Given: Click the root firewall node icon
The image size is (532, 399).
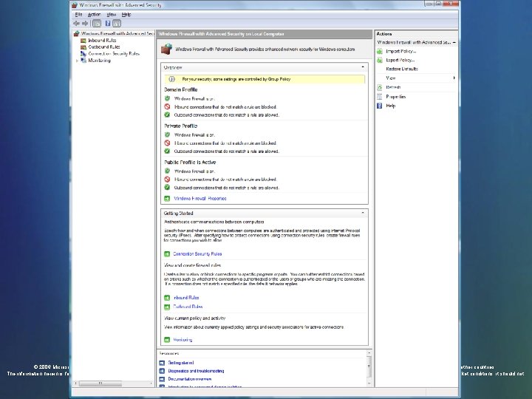Looking at the screenshot, I should coord(76,33).
